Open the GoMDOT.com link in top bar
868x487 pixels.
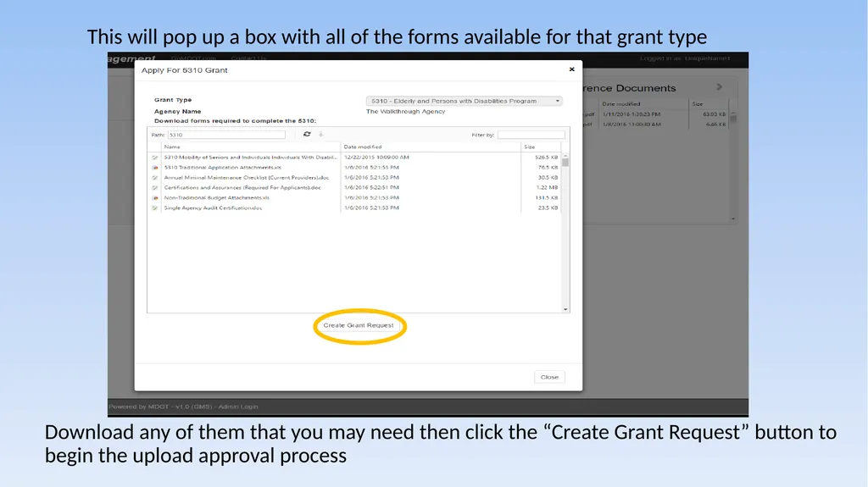[x=193, y=58]
